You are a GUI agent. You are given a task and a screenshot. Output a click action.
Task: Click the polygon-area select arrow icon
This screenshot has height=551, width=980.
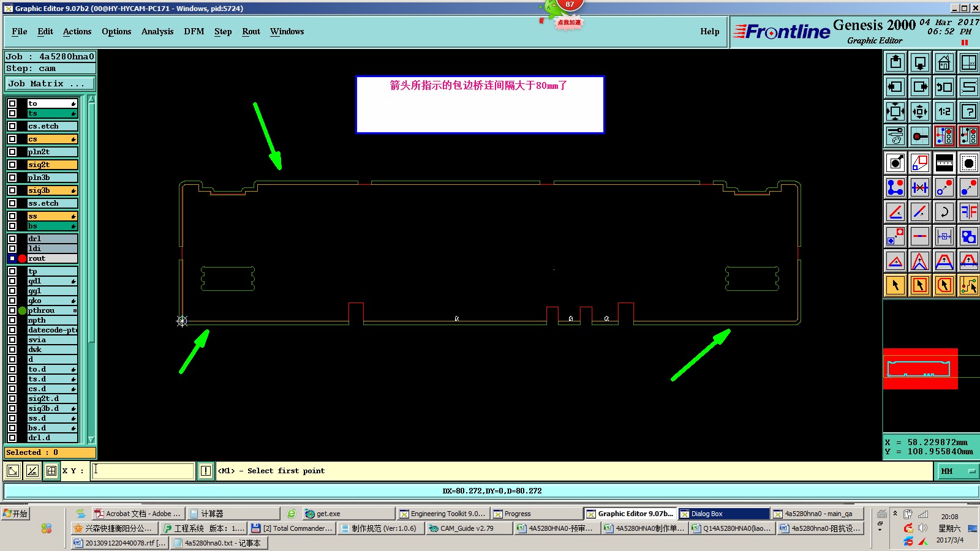point(944,285)
